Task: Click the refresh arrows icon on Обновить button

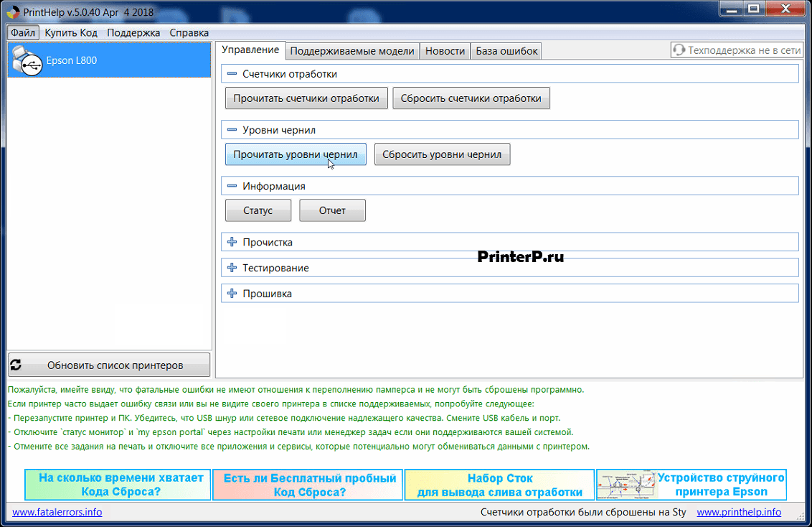Action: (x=16, y=365)
